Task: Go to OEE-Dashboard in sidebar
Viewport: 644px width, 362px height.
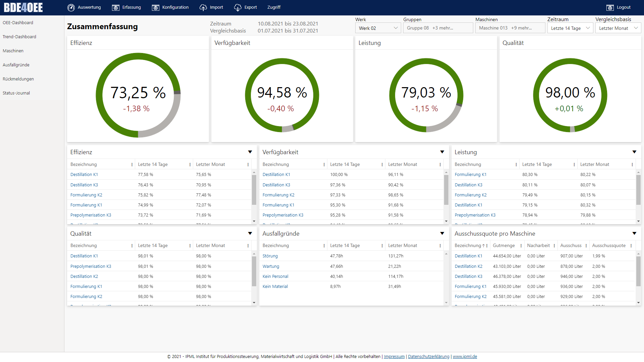Action: (x=18, y=23)
